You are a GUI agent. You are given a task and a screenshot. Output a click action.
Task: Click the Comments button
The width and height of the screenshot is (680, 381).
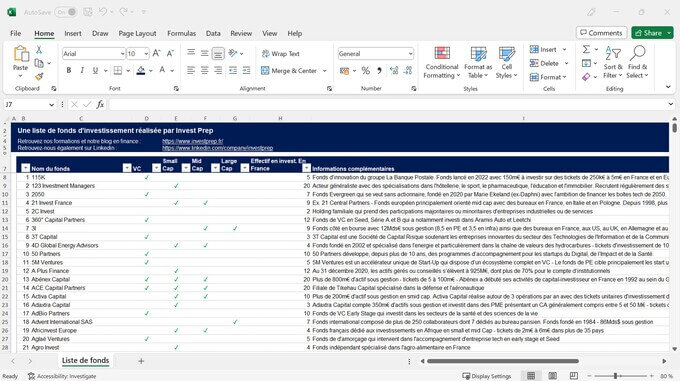[x=601, y=33]
